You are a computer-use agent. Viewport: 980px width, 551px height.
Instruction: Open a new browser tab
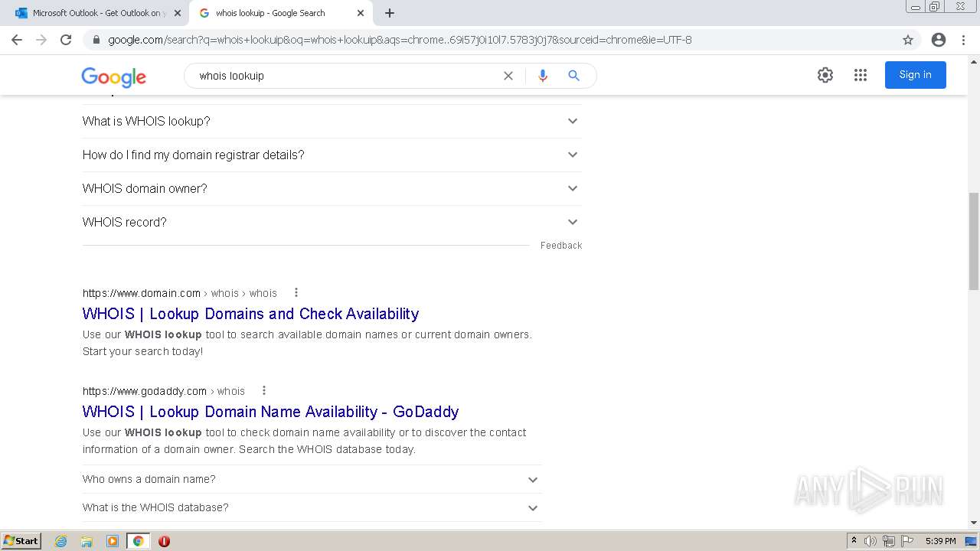(x=389, y=13)
